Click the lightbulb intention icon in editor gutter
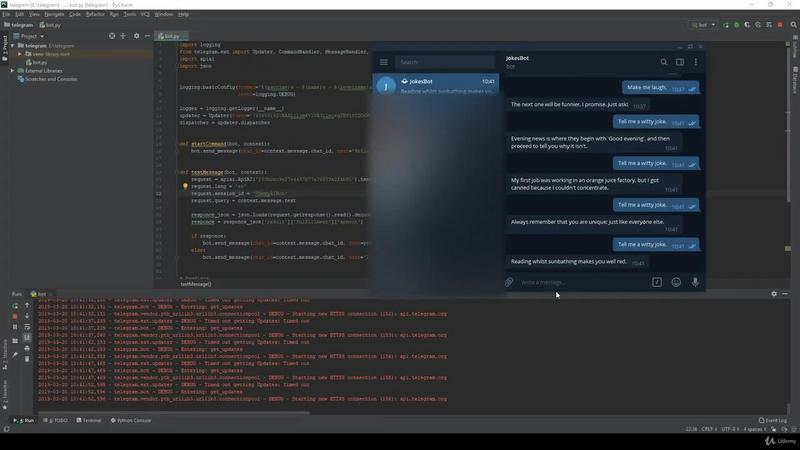The image size is (800, 450). click(185, 187)
